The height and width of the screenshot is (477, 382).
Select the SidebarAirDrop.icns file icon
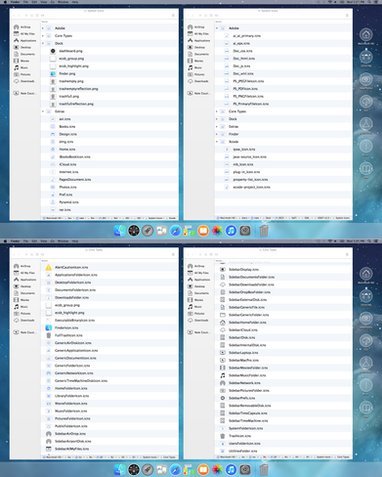coord(49,434)
